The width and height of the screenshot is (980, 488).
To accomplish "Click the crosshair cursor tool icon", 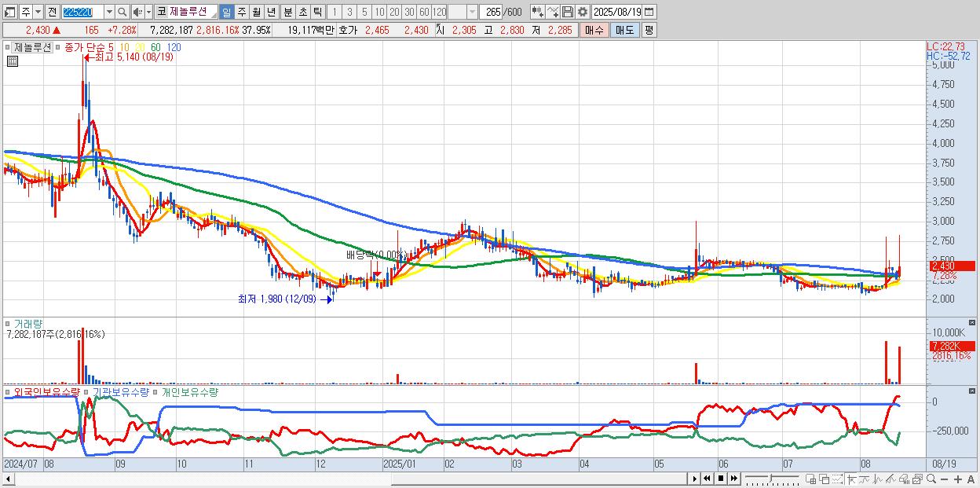I will [x=851, y=479].
